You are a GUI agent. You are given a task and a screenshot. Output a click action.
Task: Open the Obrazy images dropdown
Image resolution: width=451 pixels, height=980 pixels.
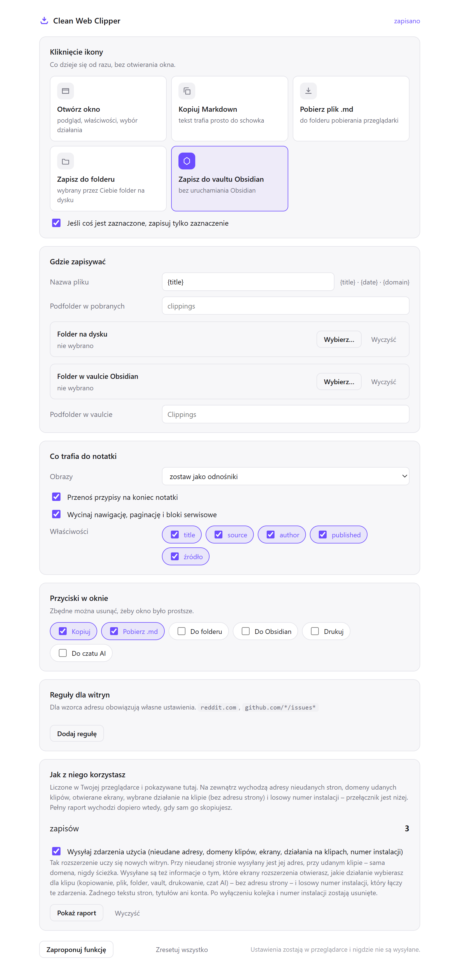pos(285,476)
